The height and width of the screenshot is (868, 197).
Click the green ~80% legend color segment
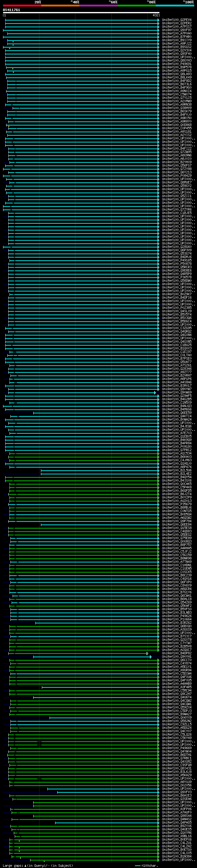click(x=137, y=6)
